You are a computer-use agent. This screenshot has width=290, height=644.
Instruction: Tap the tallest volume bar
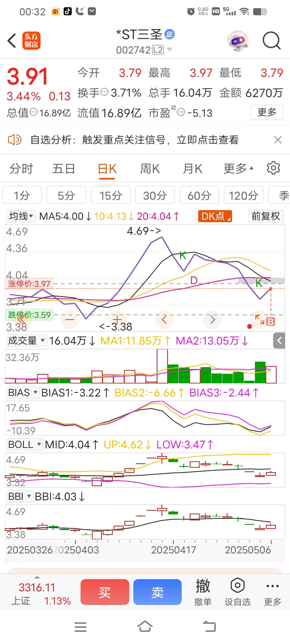click(162, 366)
